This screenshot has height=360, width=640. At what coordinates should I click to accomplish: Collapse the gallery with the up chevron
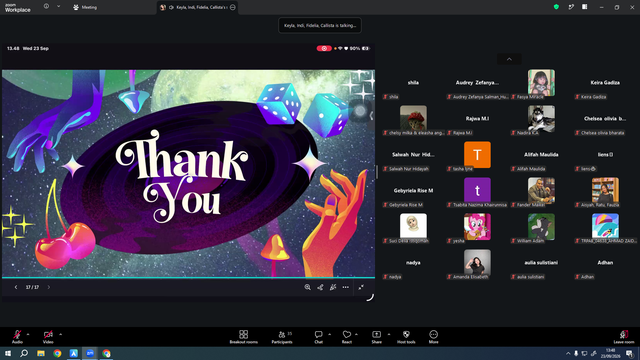[x=509, y=59]
